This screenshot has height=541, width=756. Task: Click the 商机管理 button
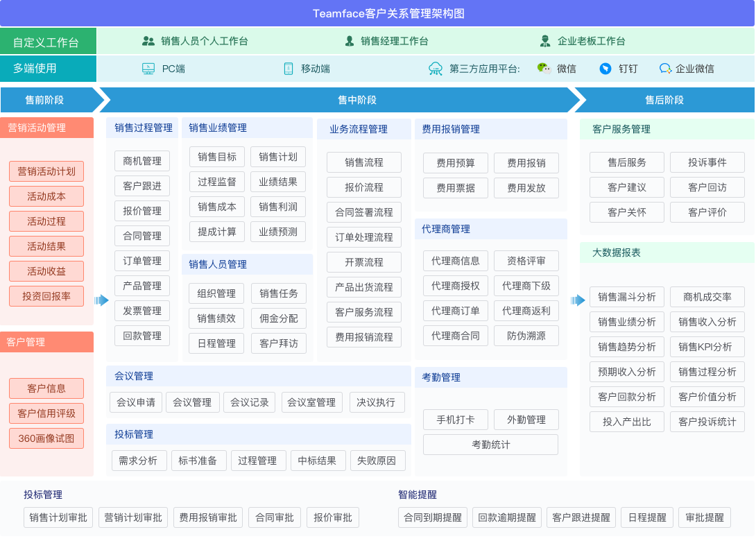[x=141, y=161]
